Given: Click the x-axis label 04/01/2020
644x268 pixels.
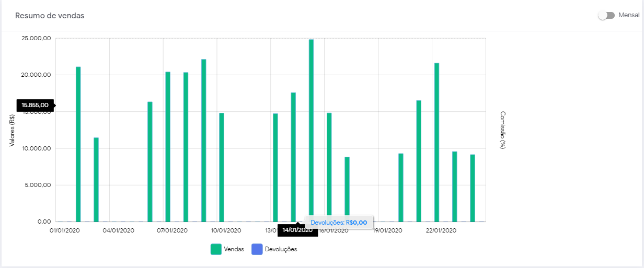Looking at the screenshot, I should click(x=119, y=230).
